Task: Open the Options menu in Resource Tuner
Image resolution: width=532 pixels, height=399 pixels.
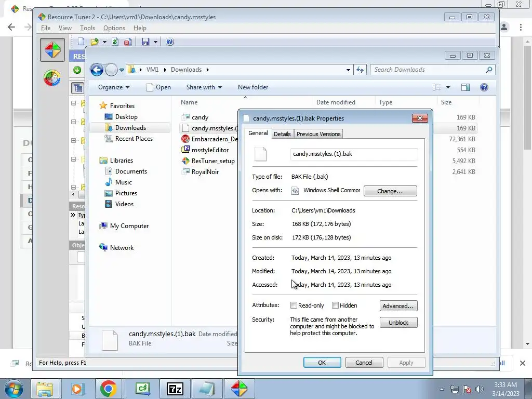Action: click(x=114, y=28)
